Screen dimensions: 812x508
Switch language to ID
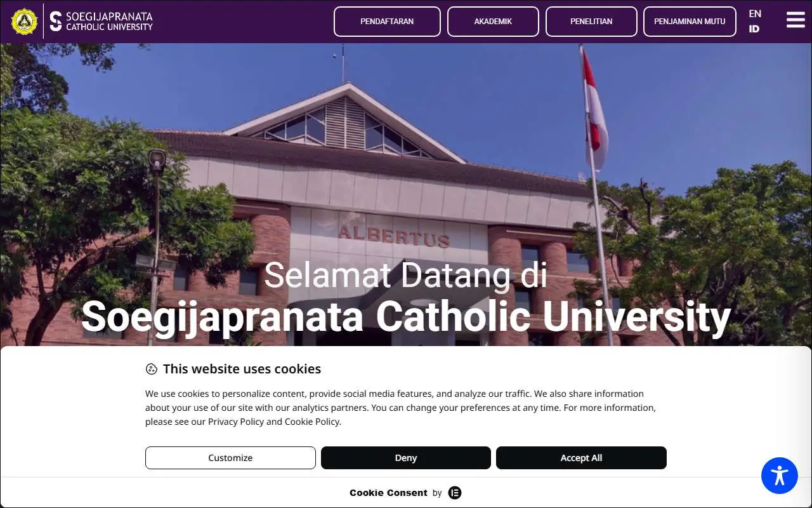click(x=754, y=29)
